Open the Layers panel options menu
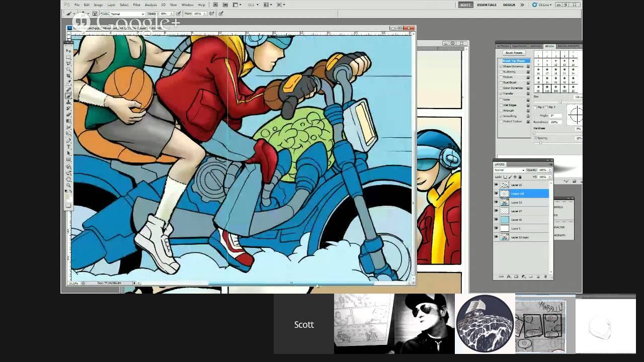644x362 pixels. 550,164
